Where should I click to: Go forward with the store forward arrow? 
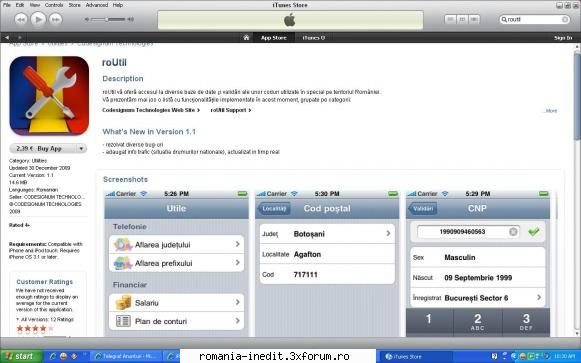click(19, 37)
